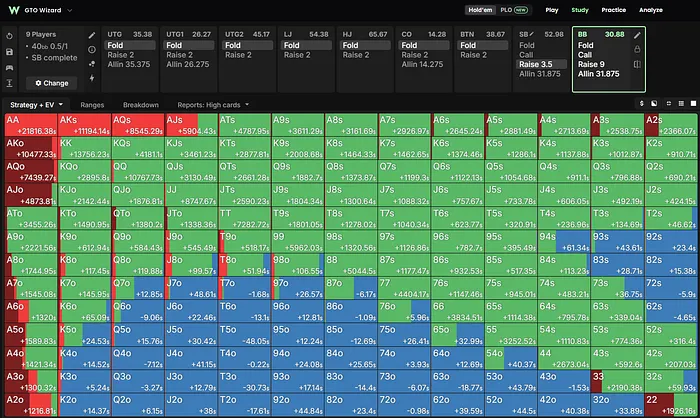Click the A6o hand cell

[31, 312]
